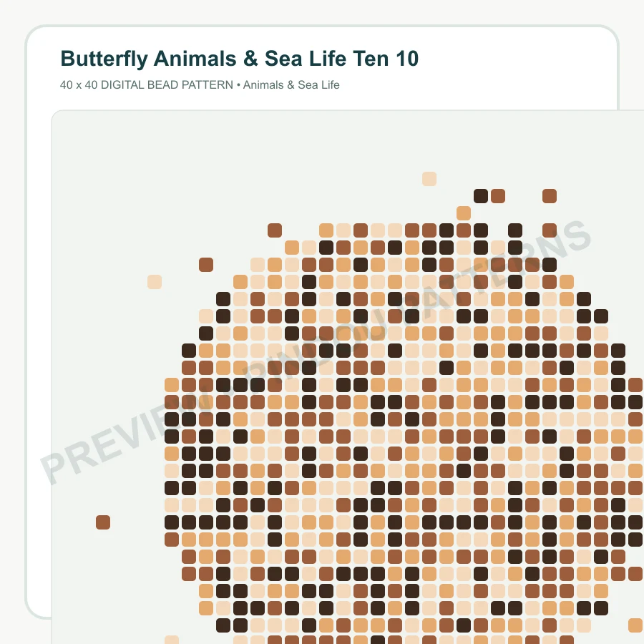Select the brown bead right of the top pair
The height and width of the screenshot is (644, 644).
pos(550,196)
